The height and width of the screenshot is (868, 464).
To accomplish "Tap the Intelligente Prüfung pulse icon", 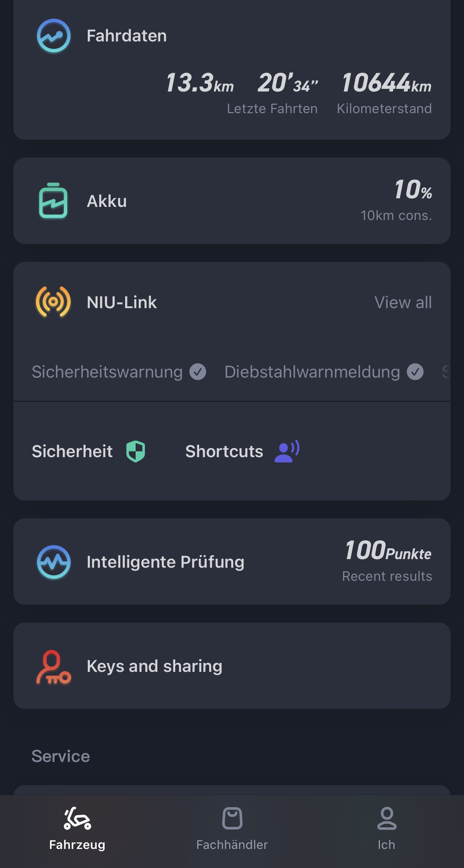I will 54,562.
